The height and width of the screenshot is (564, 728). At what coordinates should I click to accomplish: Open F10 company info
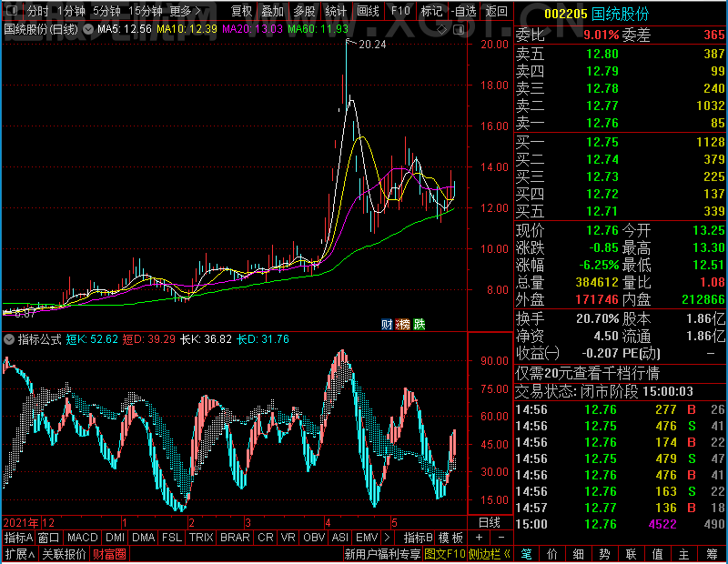coord(400,11)
